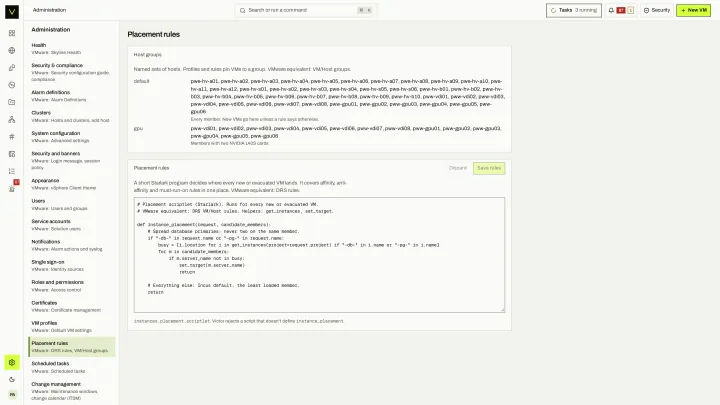Open the globe icon in the left rail
This screenshot has height=405, width=720.
12,51
